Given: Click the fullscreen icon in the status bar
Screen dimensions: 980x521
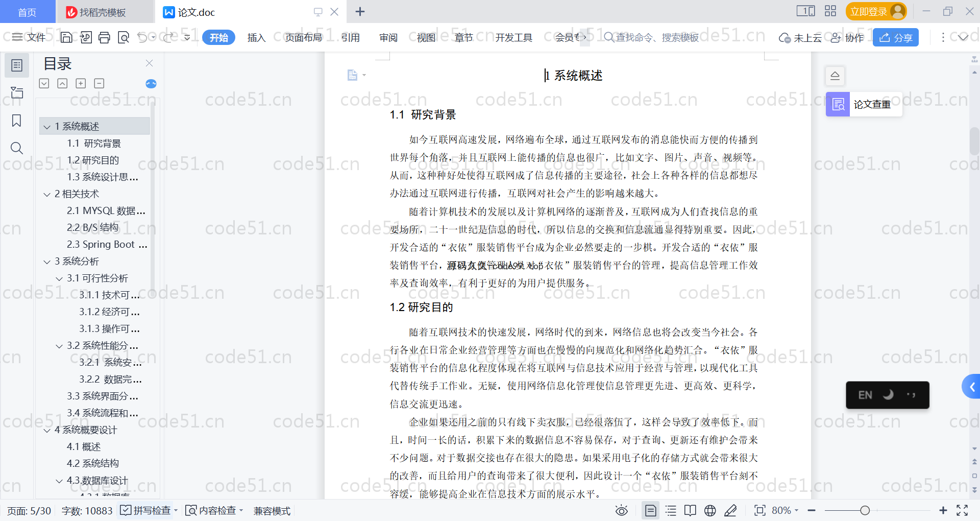Looking at the screenshot, I should tap(962, 510).
